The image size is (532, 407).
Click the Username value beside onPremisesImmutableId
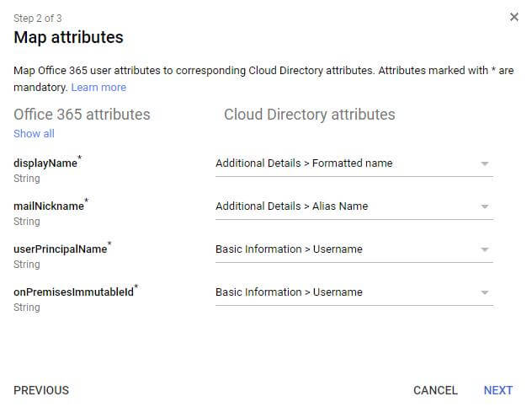click(289, 292)
